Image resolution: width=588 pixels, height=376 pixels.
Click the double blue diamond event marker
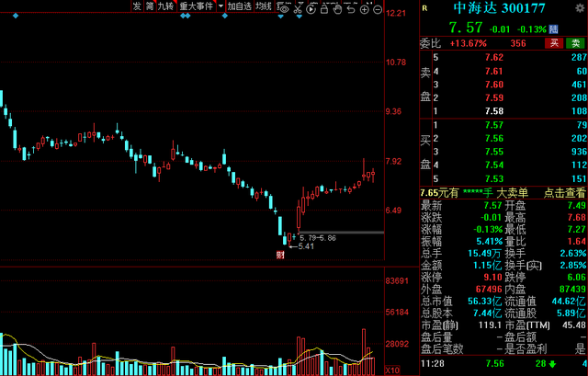pos(186,16)
